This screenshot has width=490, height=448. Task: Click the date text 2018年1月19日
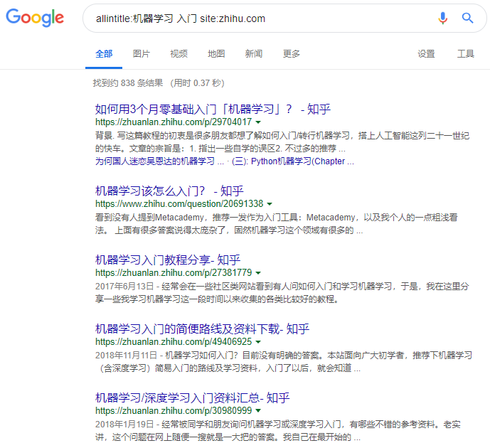124,425
